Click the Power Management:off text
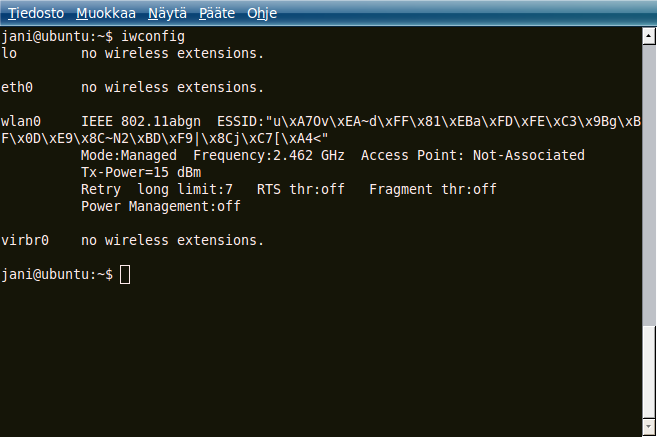The image size is (657, 437). [x=161, y=206]
